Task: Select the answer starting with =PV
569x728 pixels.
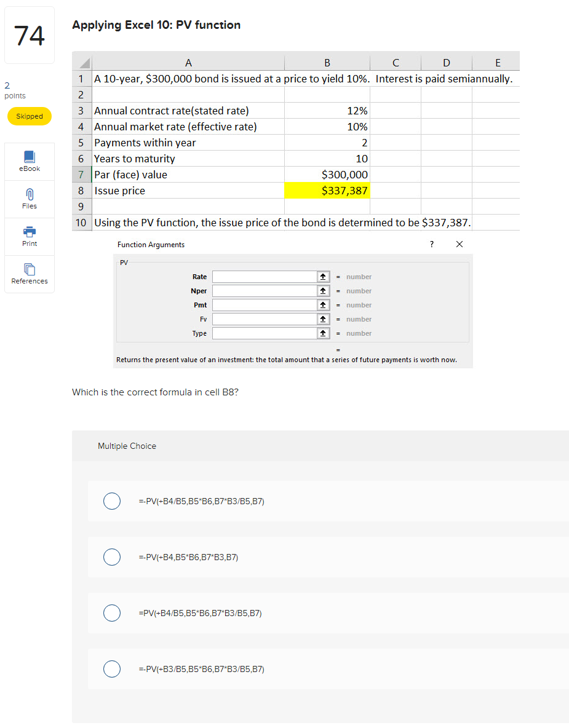Action: coord(112,613)
